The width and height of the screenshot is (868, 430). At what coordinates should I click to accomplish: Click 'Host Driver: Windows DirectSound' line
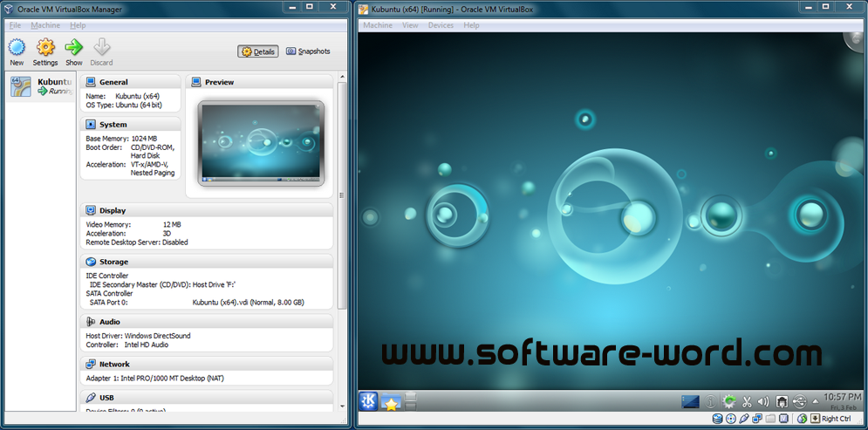click(x=139, y=336)
